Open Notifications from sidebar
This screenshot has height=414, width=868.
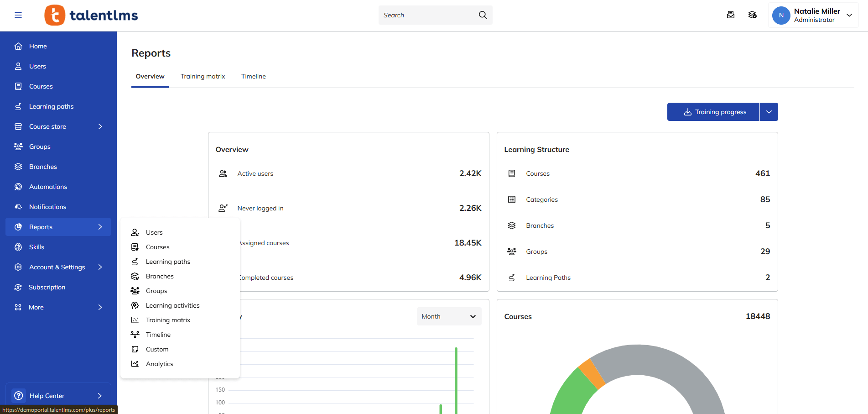coord(47,207)
